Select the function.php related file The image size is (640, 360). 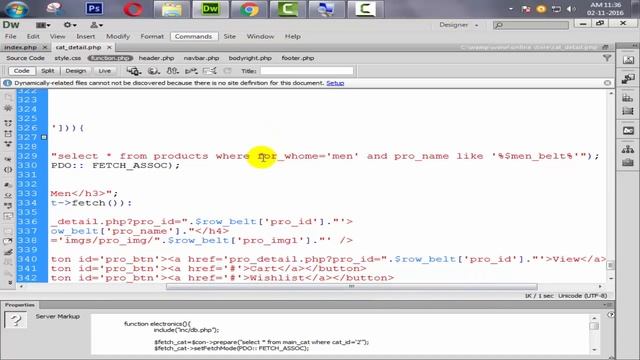pyautogui.click(x=110, y=58)
